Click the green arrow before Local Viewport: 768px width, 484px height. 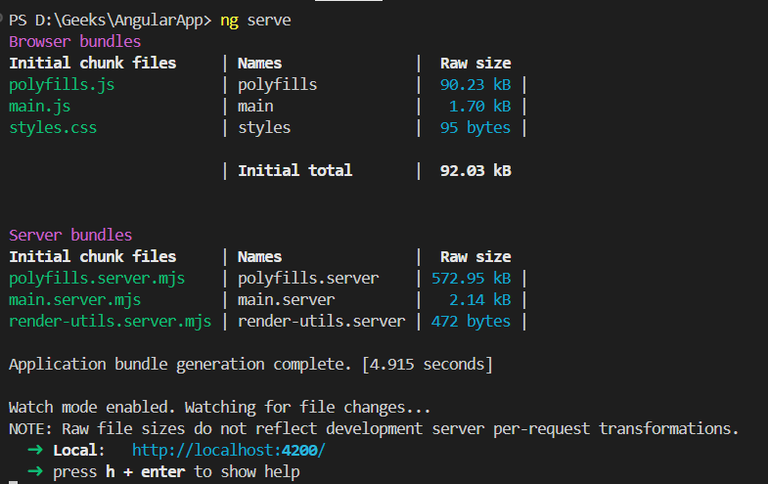35,450
